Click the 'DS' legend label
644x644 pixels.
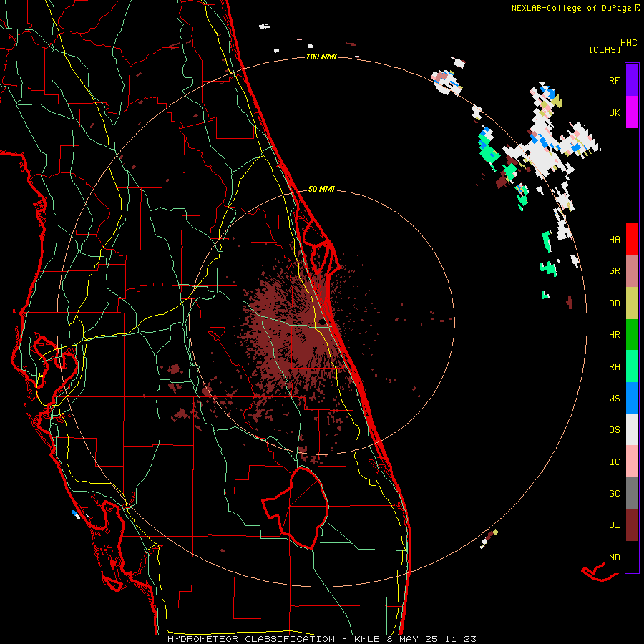click(614, 430)
